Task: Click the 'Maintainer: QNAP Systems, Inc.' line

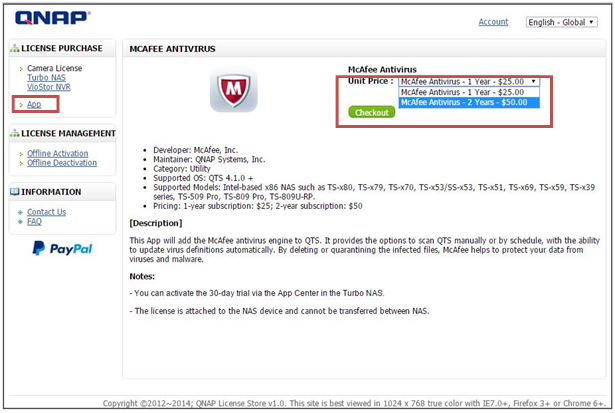Action: pos(209,160)
